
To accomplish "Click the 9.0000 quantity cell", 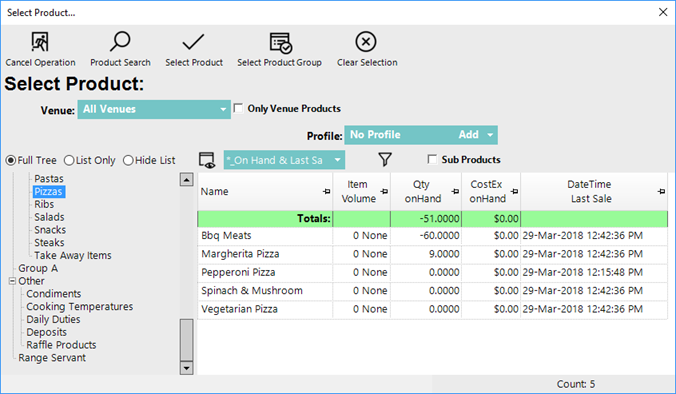I will [426, 254].
